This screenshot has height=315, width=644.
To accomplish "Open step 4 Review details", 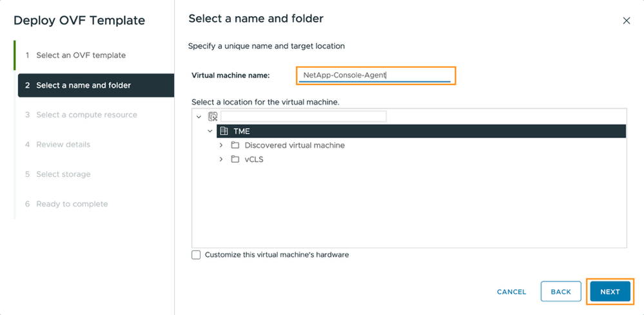I will (63, 145).
